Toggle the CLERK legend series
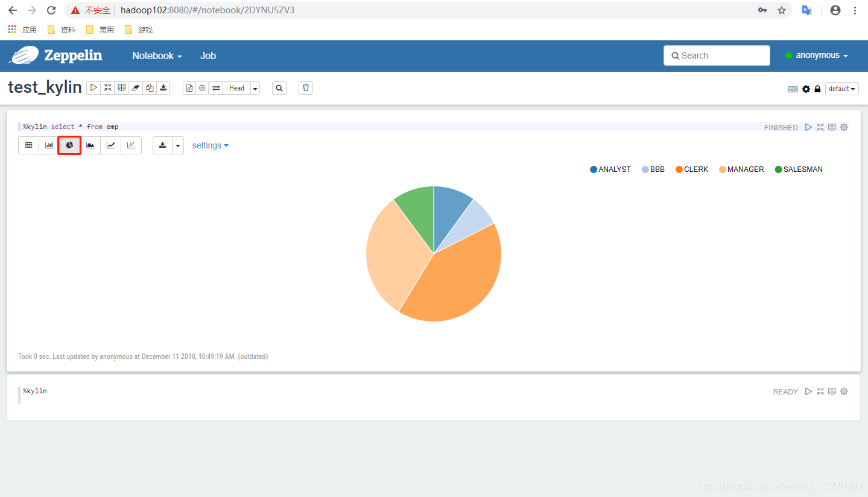The image size is (868, 497). pos(692,169)
